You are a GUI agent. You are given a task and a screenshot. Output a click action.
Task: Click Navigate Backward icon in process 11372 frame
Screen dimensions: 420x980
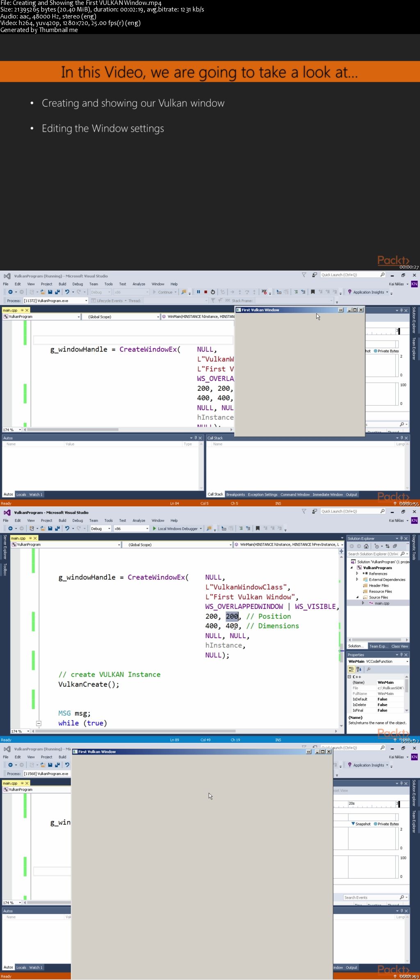(10, 292)
